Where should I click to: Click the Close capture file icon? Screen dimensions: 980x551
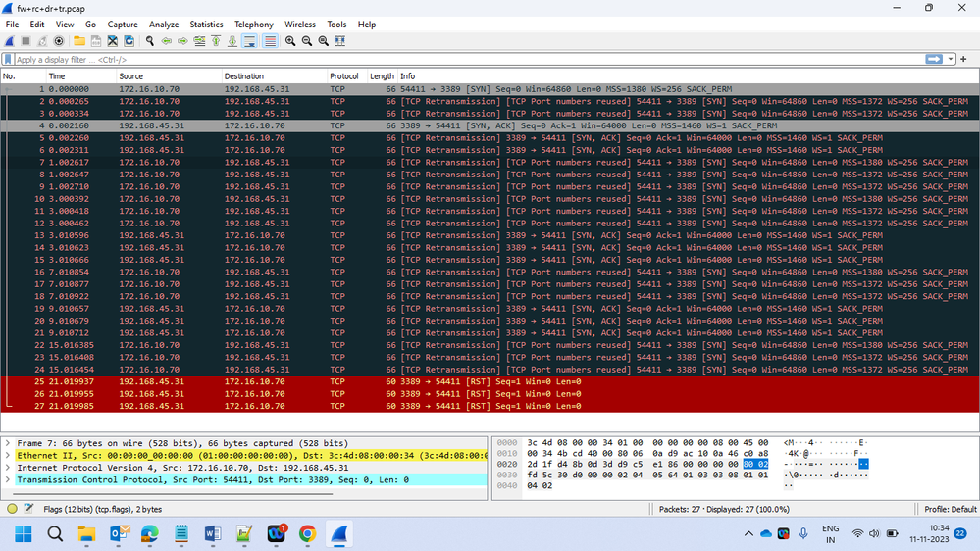click(x=113, y=41)
